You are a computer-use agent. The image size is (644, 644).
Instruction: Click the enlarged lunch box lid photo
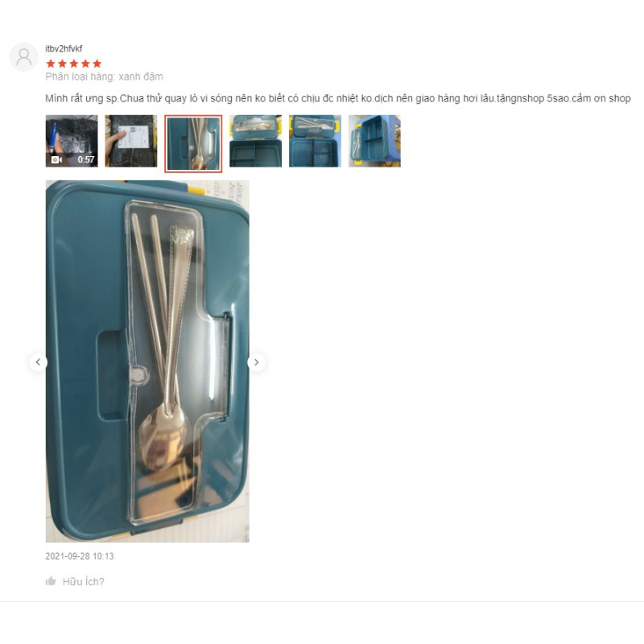click(x=147, y=361)
